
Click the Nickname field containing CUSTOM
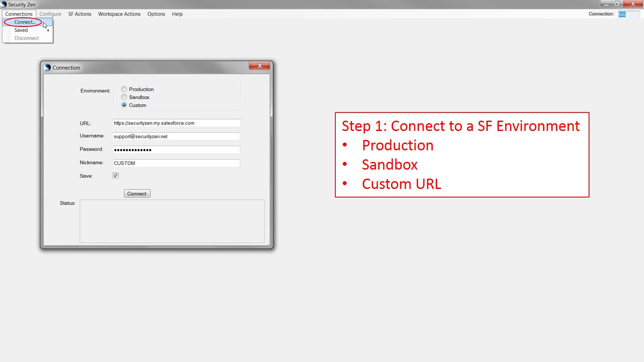176,163
